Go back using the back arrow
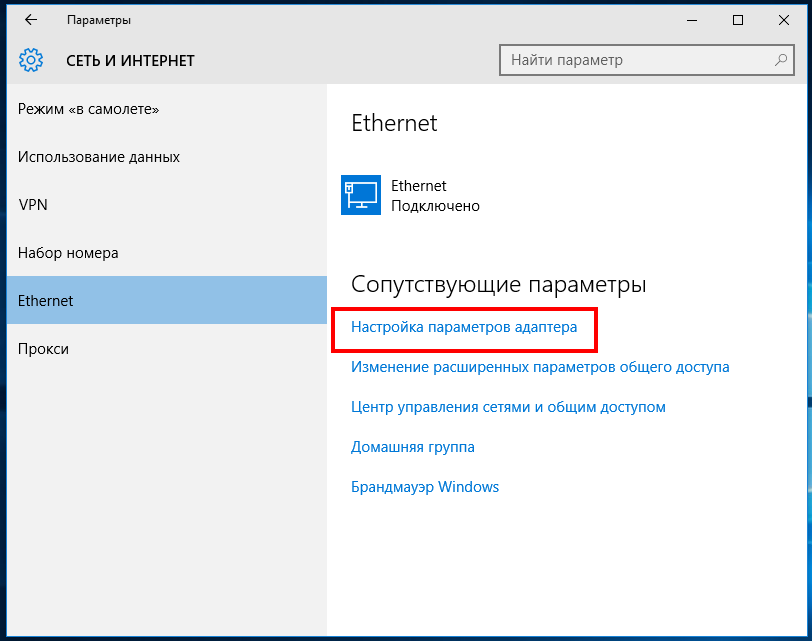 coord(31,20)
